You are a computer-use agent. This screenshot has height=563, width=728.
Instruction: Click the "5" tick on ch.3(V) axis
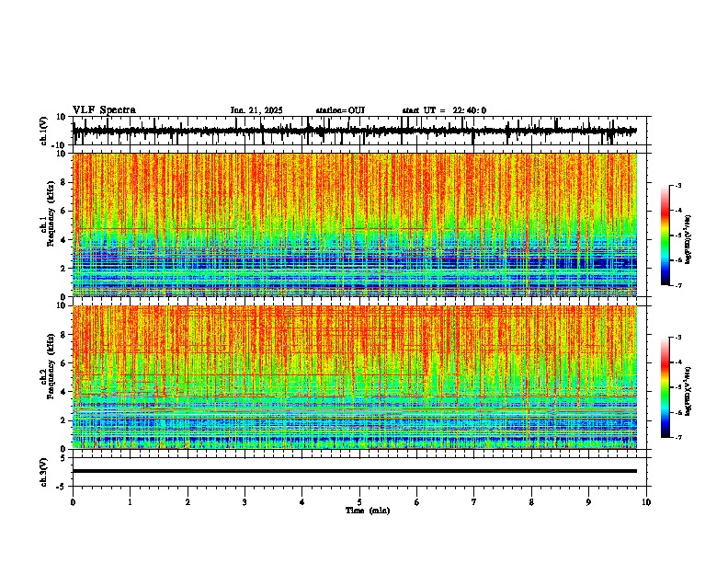(64, 458)
